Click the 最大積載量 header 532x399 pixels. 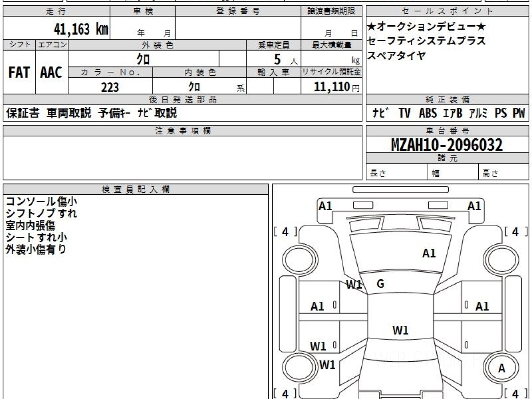pos(332,45)
